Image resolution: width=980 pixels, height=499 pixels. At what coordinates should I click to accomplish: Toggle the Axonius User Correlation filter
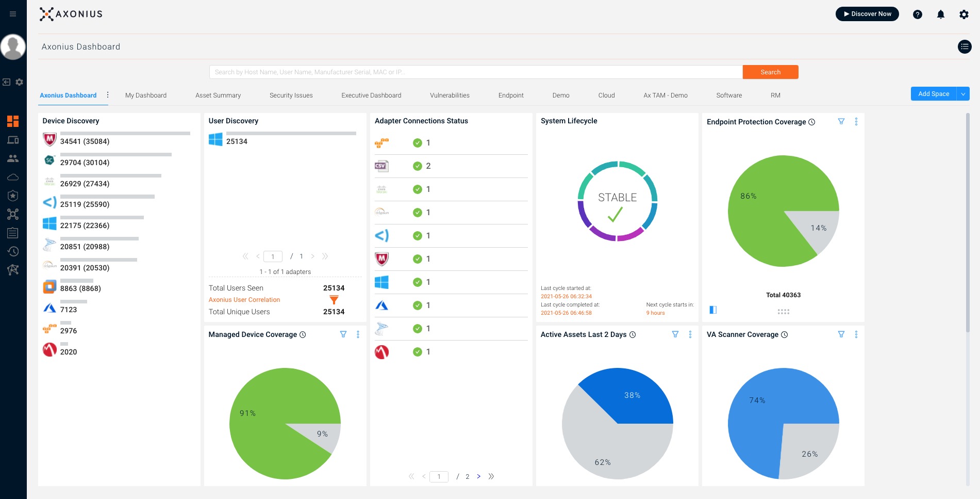pyautogui.click(x=334, y=300)
